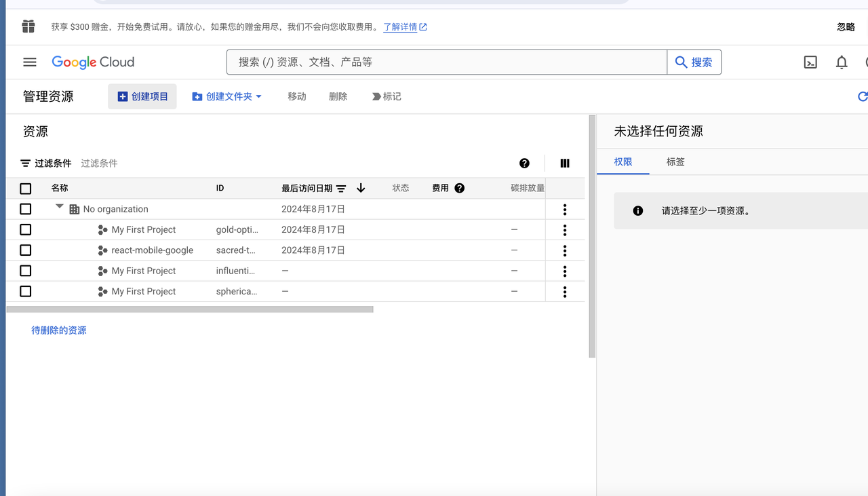Click the gift icon in trial banner
The image size is (868, 496).
[x=28, y=26]
